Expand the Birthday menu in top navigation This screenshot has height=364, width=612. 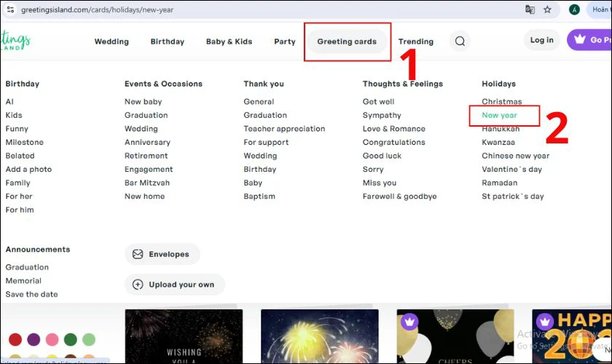[168, 41]
